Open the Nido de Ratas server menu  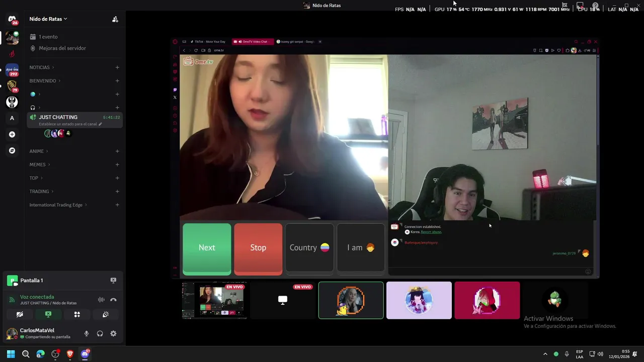click(48, 19)
